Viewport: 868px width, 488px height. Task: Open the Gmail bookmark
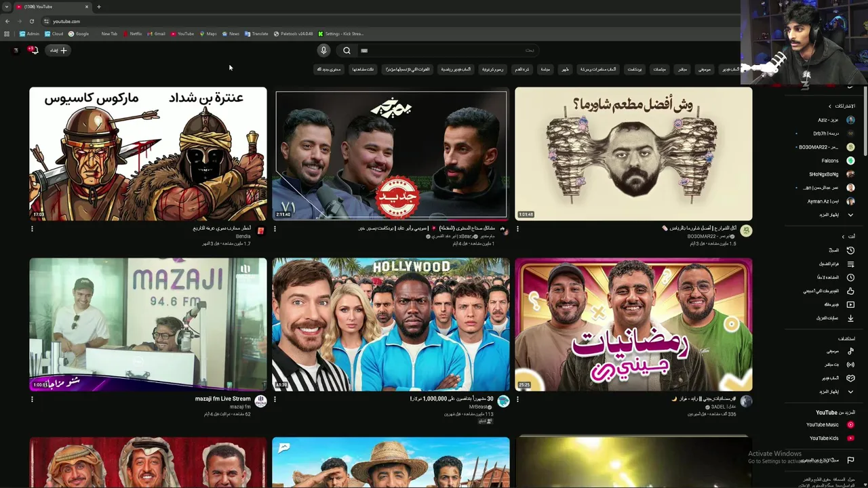157,33
